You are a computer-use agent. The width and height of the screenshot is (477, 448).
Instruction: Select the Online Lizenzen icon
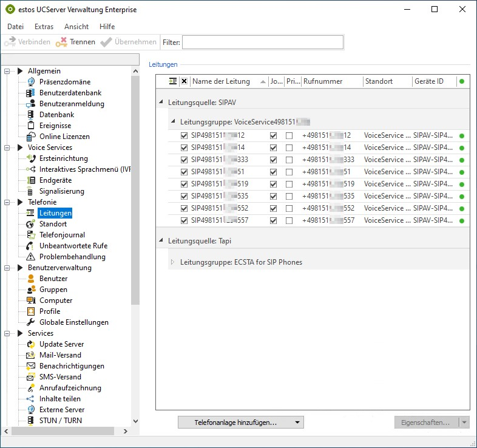coord(31,137)
